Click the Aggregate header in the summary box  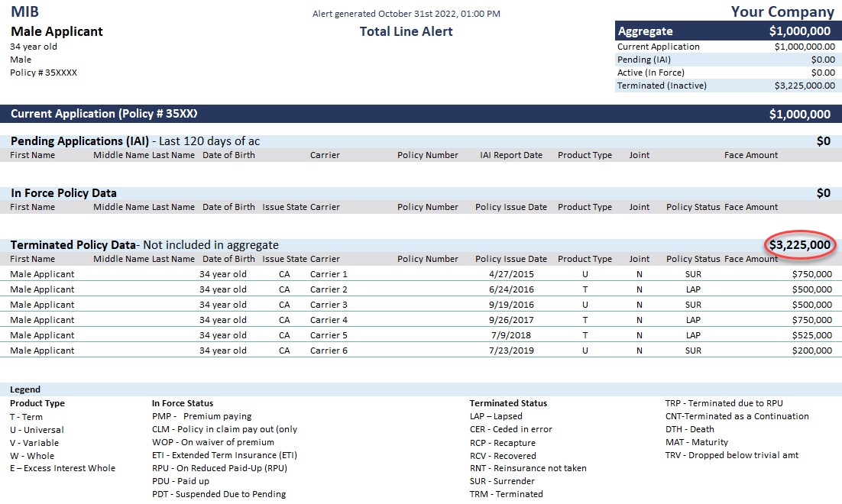point(646,31)
